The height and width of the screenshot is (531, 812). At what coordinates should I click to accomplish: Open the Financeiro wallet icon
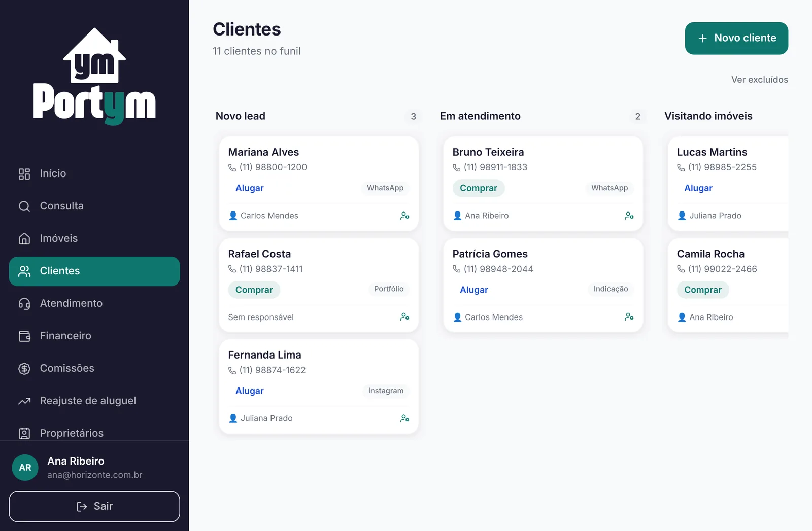pos(24,336)
